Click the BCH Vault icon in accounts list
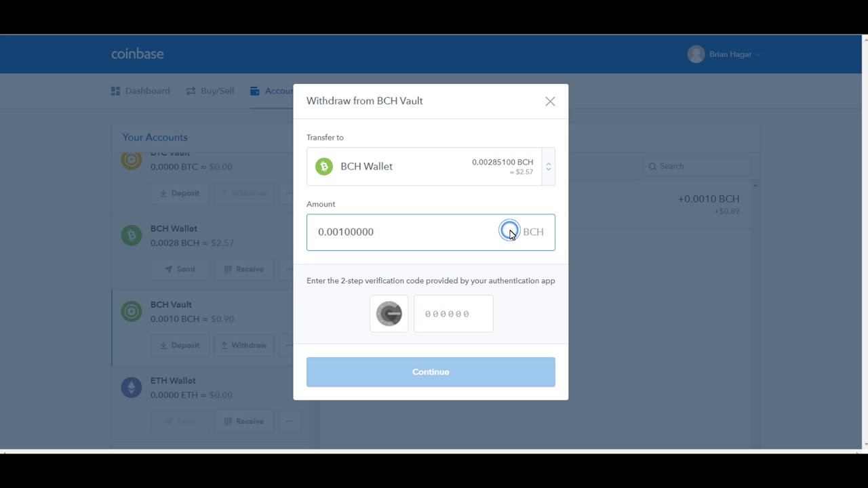The width and height of the screenshot is (868, 488). (132, 311)
